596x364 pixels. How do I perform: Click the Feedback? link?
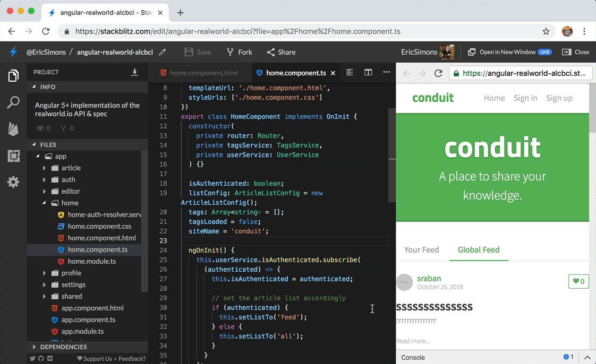(132, 359)
